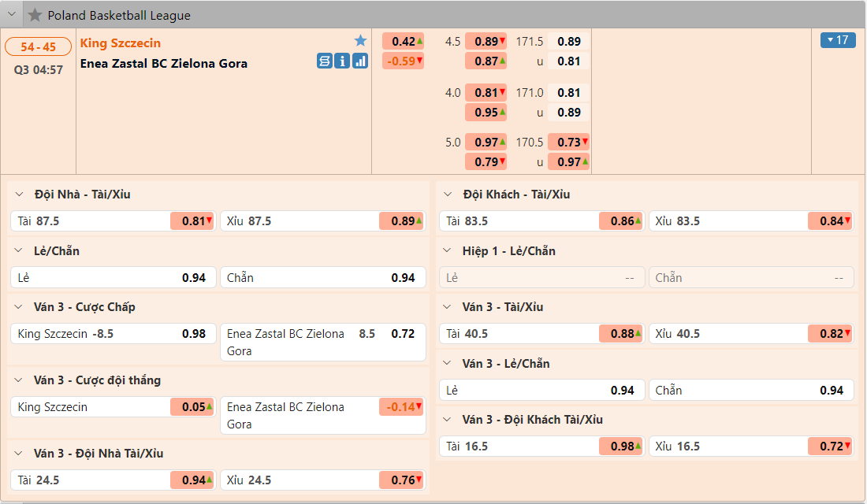
Task: Collapse the Ván 3 - Cược Chấp section
Action: tap(19, 307)
